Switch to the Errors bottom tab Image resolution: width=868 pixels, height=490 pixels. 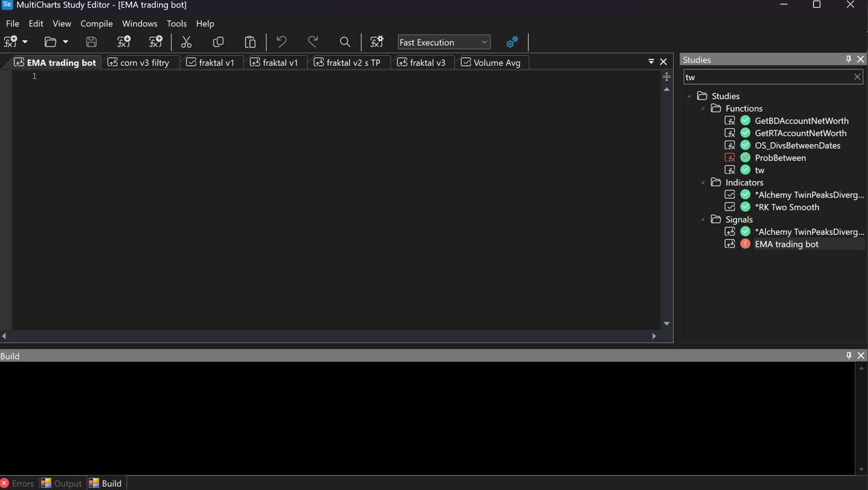click(18, 483)
